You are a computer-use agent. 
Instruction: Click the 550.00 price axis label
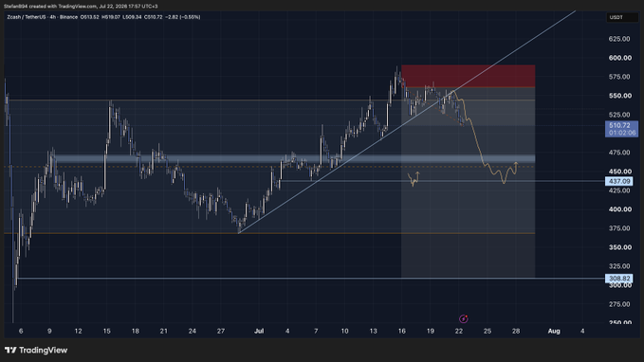click(619, 96)
